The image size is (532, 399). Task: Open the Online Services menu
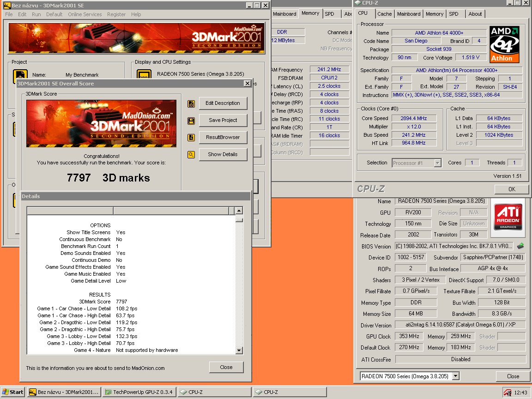pos(85,14)
